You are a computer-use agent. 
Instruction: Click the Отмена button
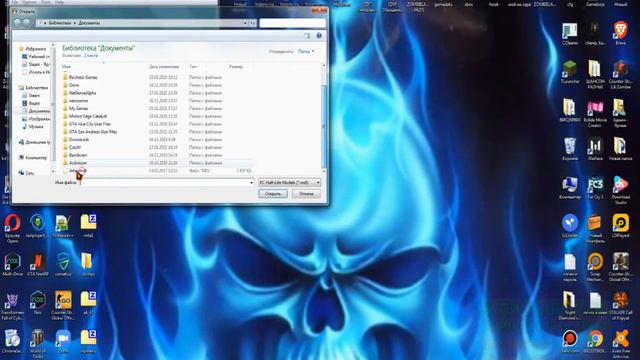coord(306,194)
